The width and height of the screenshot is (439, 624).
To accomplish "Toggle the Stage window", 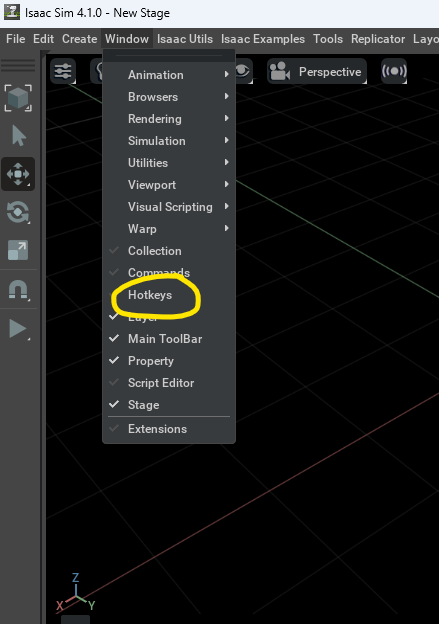I will tap(169, 405).
